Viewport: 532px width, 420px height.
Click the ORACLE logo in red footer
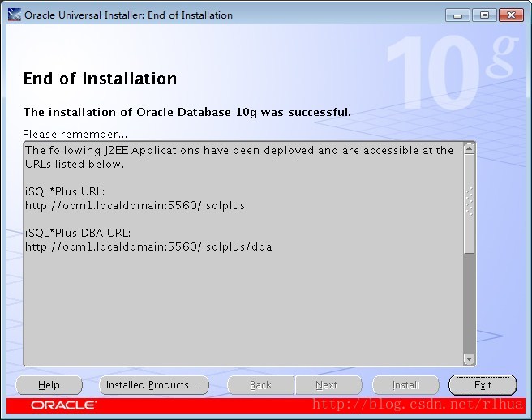tap(63, 405)
